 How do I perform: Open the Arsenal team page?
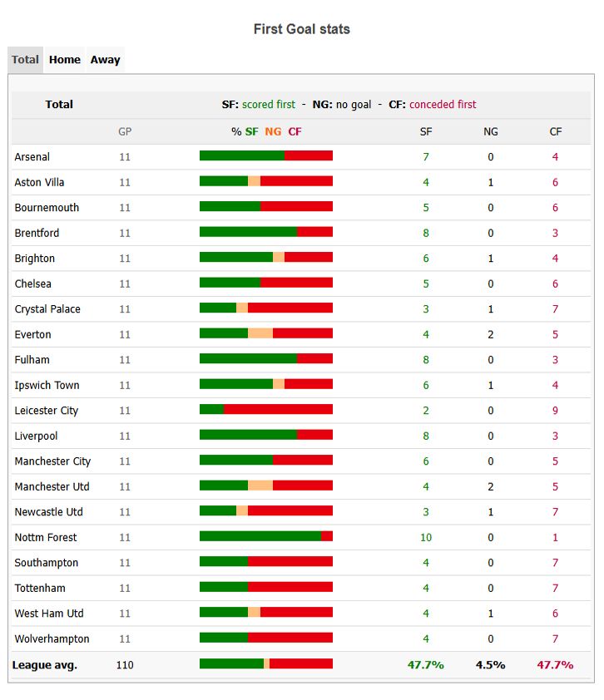click(33, 157)
